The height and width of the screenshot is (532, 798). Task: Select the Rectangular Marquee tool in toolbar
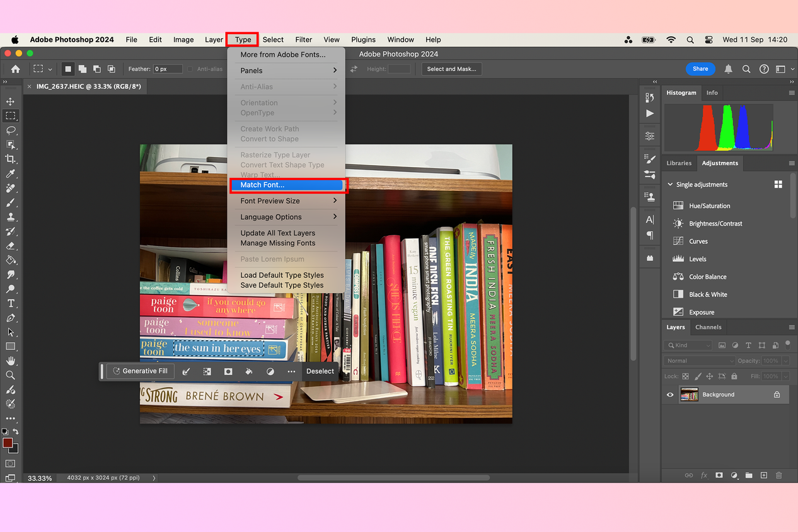(x=10, y=116)
